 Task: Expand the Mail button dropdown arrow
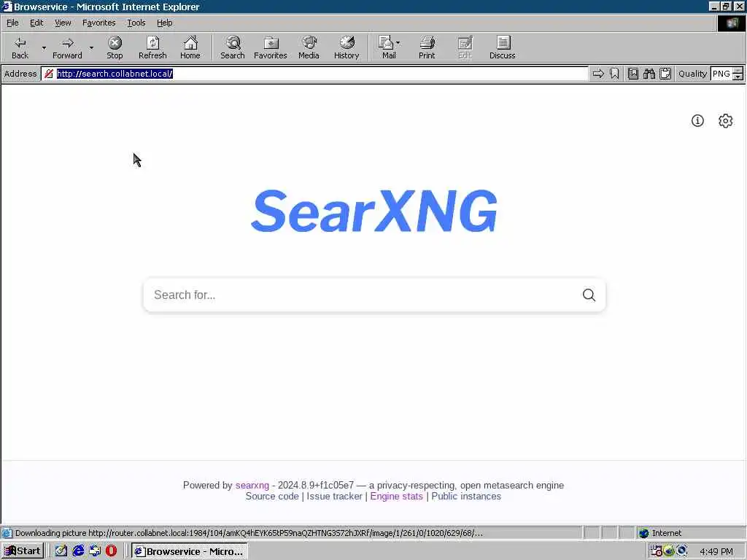[398, 43]
